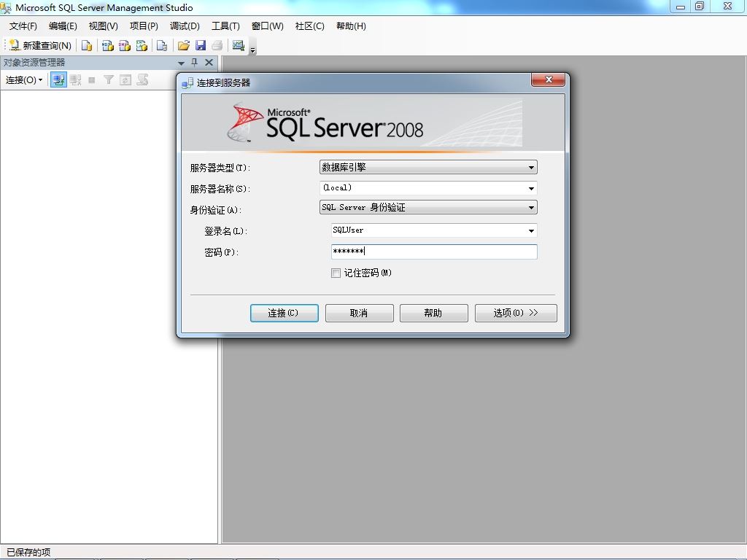The height and width of the screenshot is (560, 747).
Task: Click the 新建查询(N) toolbar button
Action: (x=41, y=45)
